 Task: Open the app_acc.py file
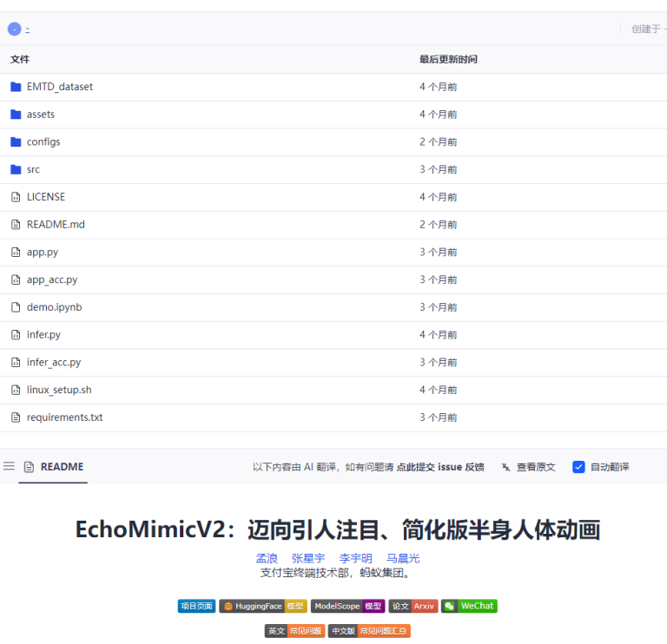point(52,279)
